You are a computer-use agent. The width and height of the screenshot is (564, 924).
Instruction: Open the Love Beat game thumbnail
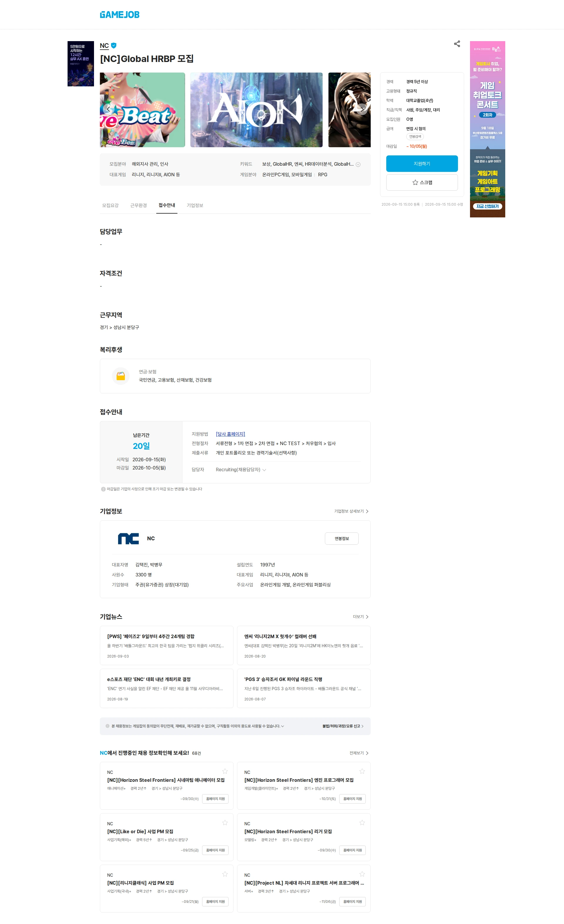142,110
